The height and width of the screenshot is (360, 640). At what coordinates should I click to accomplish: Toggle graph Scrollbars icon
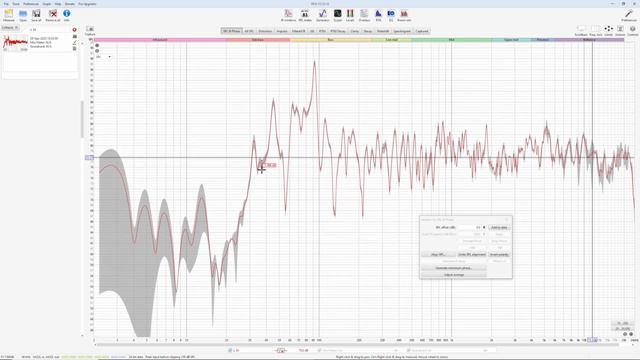[581, 30]
